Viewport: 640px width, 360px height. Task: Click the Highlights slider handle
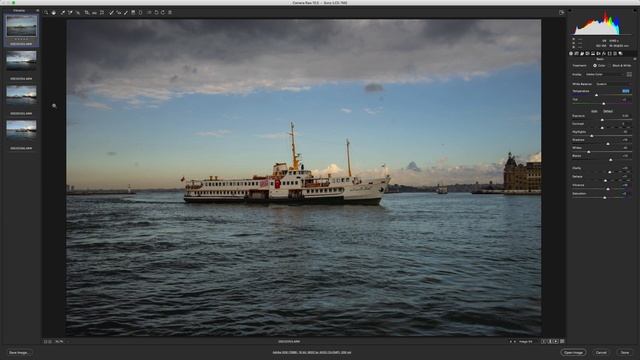coord(591,136)
